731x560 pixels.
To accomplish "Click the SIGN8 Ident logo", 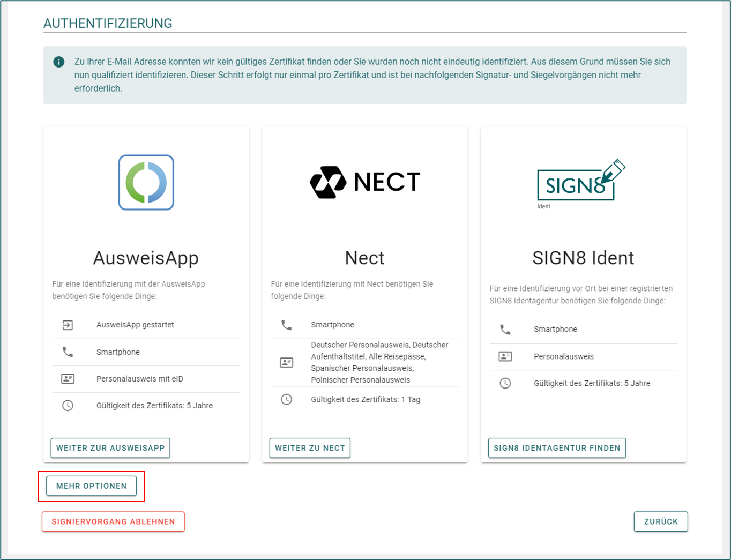I will 581,184.
